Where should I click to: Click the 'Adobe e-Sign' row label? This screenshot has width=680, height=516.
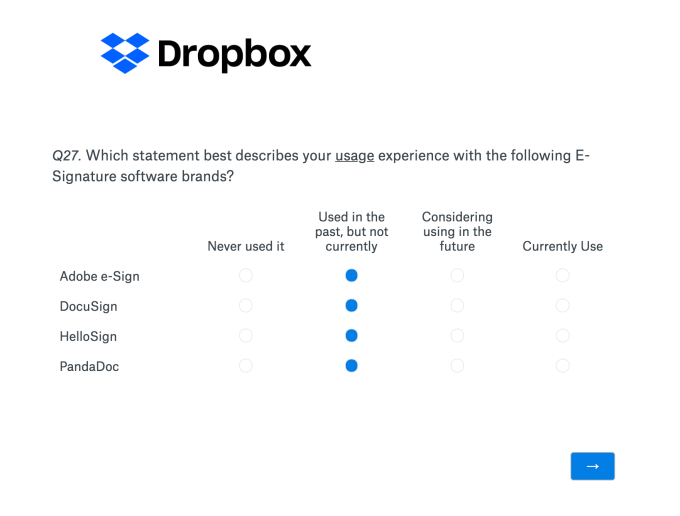(100, 276)
